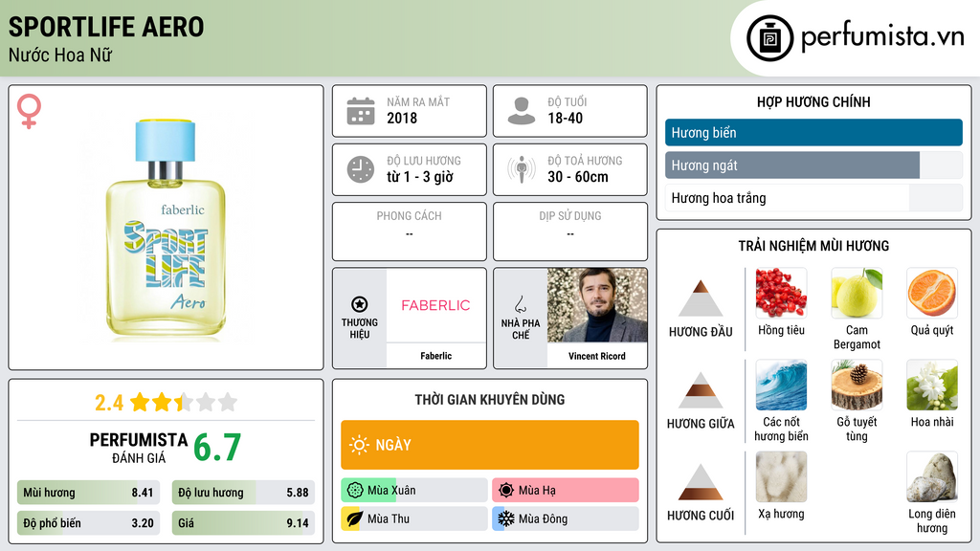Click the Mùa Hạ season label

point(537,491)
